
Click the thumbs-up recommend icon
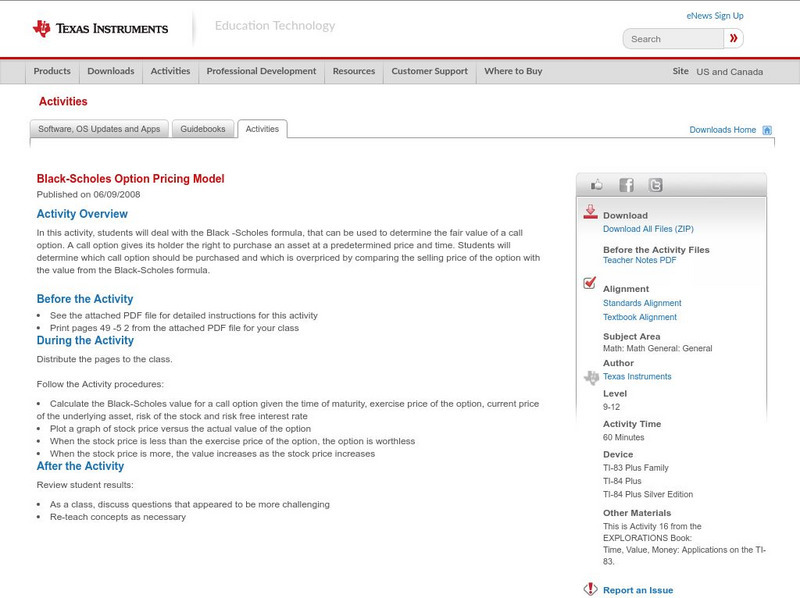coord(596,184)
